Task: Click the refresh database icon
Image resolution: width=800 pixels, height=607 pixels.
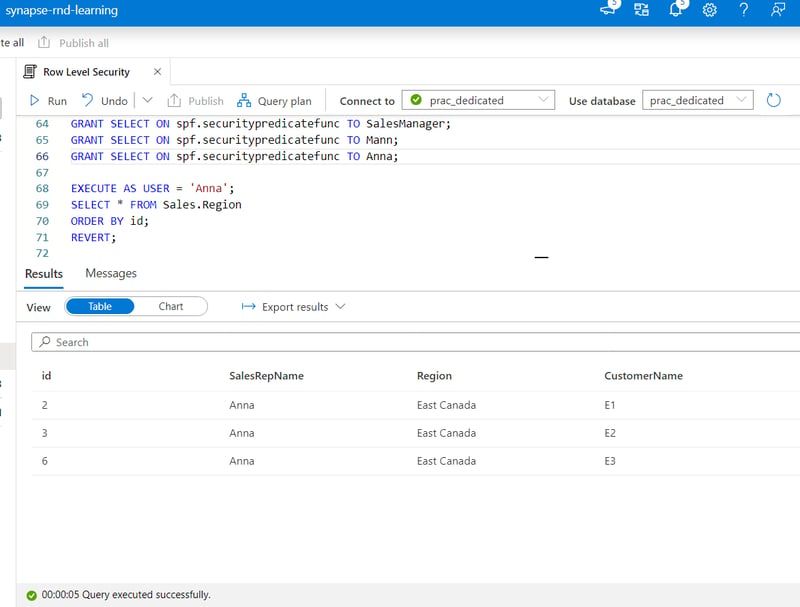Action: (773, 100)
